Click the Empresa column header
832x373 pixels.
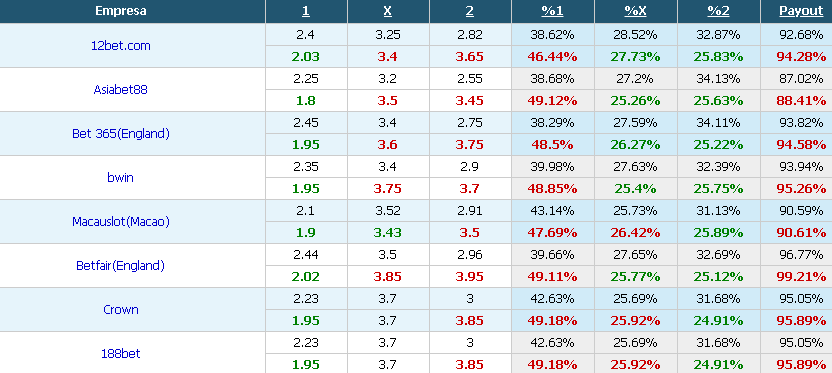(x=121, y=11)
